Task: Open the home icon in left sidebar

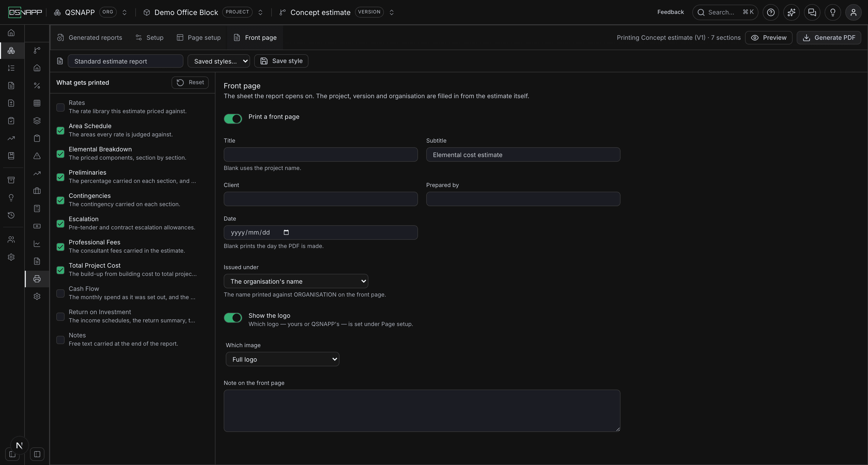Action: (11, 33)
